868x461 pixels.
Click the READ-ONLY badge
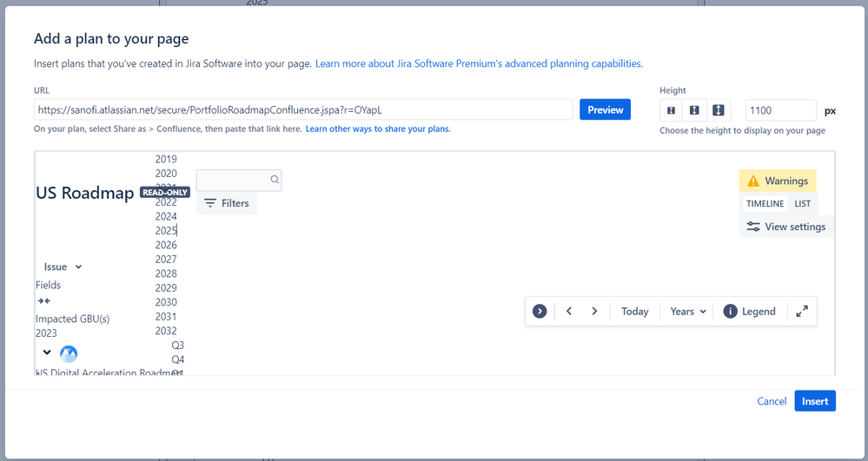click(165, 193)
